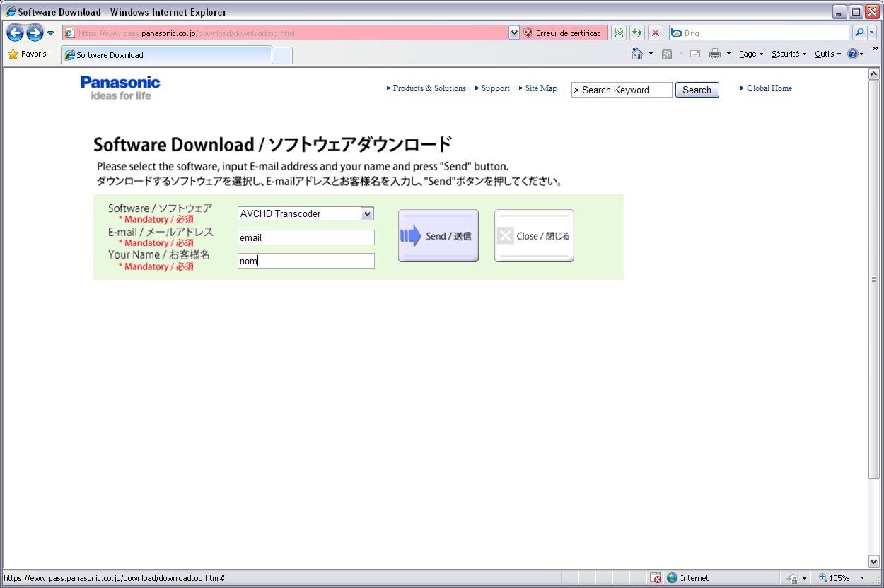Open a new blank tab

click(282, 56)
